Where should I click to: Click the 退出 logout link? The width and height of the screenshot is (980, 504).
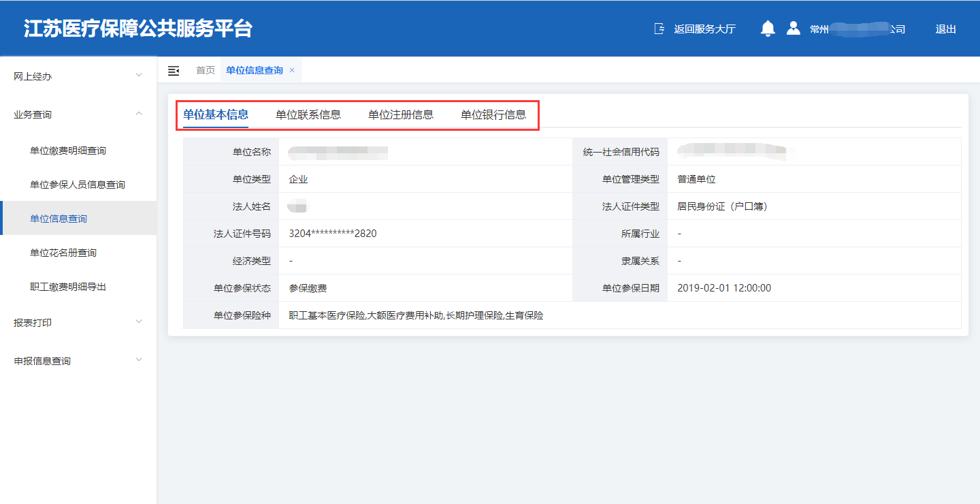945,29
